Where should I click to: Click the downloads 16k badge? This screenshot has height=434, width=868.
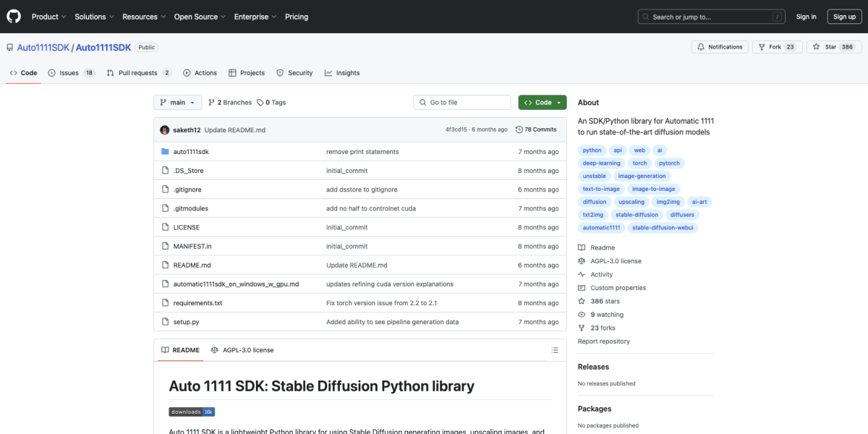click(x=191, y=411)
